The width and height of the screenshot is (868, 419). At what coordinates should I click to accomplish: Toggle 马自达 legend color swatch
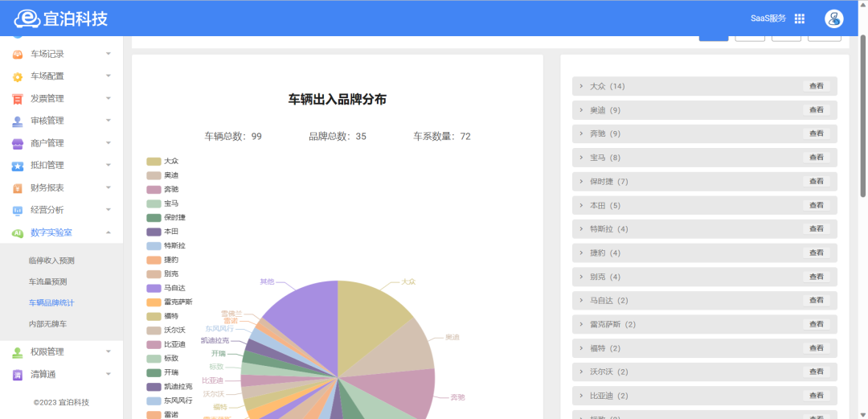(x=154, y=288)
